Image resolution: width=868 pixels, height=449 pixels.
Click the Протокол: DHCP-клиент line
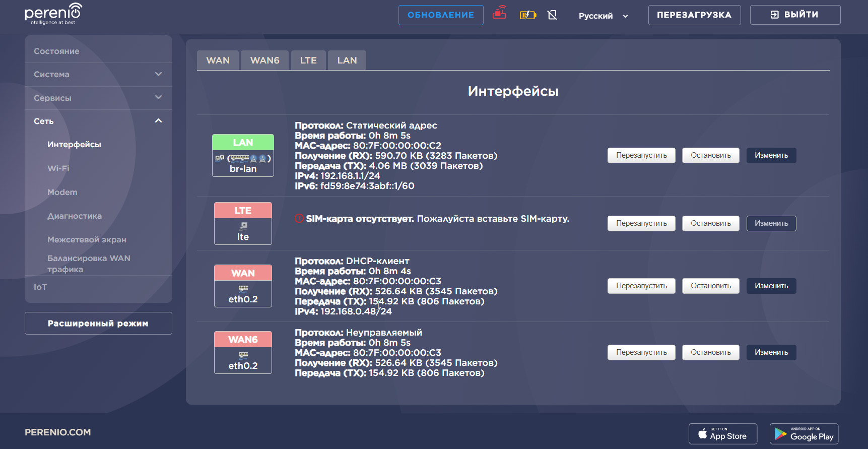pos(352,261)
